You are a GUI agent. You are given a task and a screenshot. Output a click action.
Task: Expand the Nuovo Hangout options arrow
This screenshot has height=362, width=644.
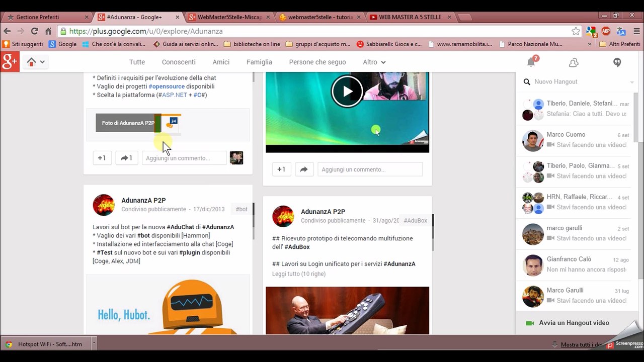tap(632, 82)
